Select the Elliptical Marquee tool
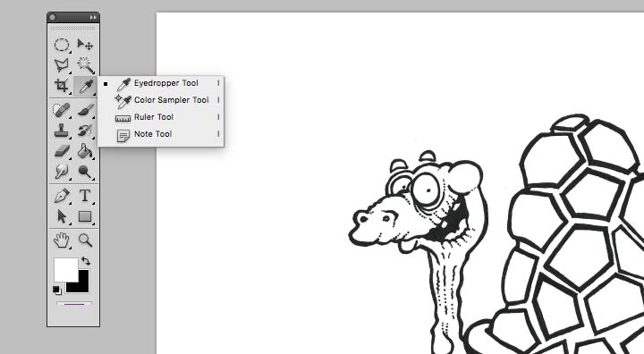This screenshot has height=354, width=644. [x=62, y=45]
